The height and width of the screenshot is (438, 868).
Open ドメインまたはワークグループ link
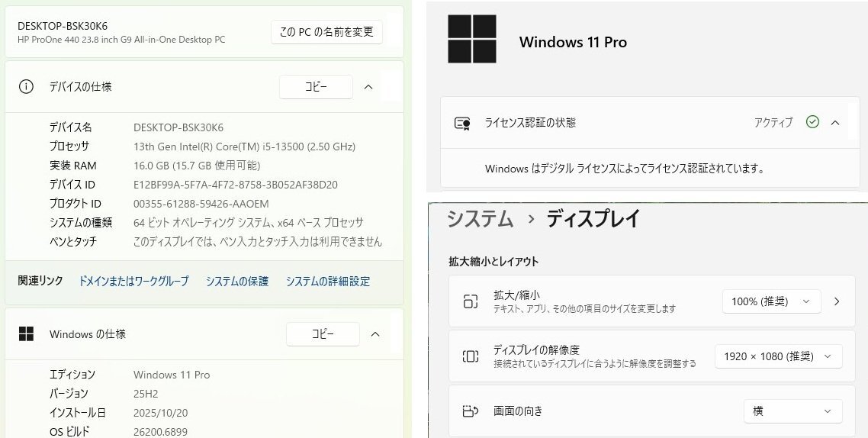tap(133, 282)
